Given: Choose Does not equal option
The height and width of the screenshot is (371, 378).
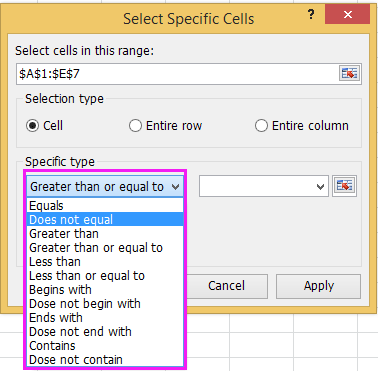Looking at the screenshot, I should pos(105,220).
